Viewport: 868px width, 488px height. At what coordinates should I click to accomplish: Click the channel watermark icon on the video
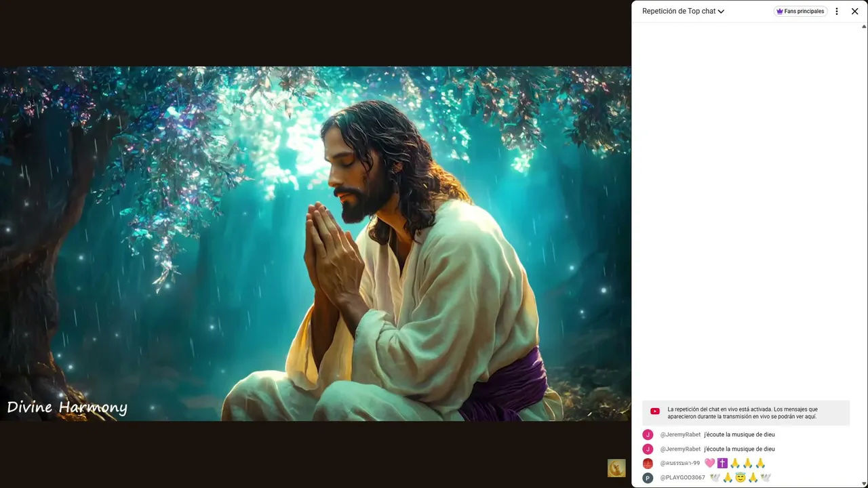(x=616, y=468)
